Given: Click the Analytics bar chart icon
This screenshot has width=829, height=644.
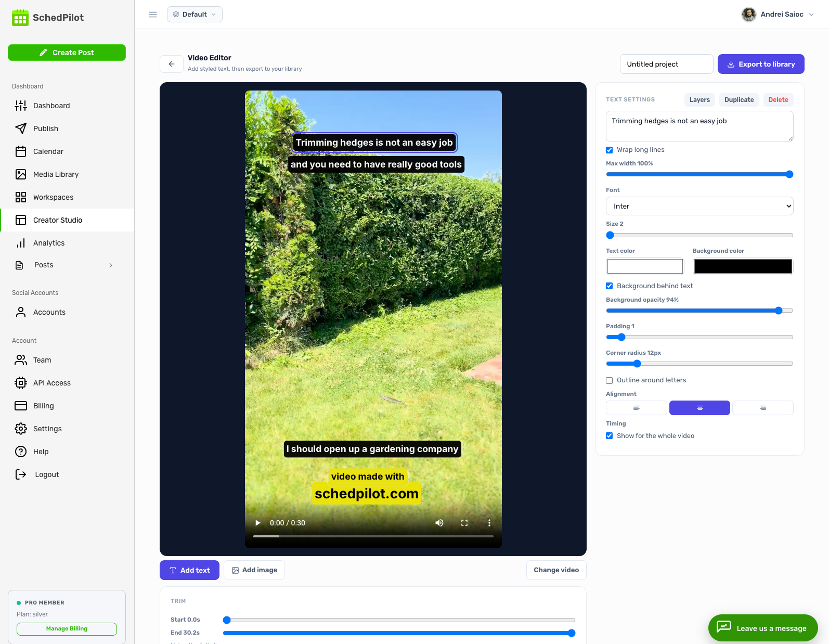Looking at the screenshot, I should pyautogui.click(x=21, y=243).
